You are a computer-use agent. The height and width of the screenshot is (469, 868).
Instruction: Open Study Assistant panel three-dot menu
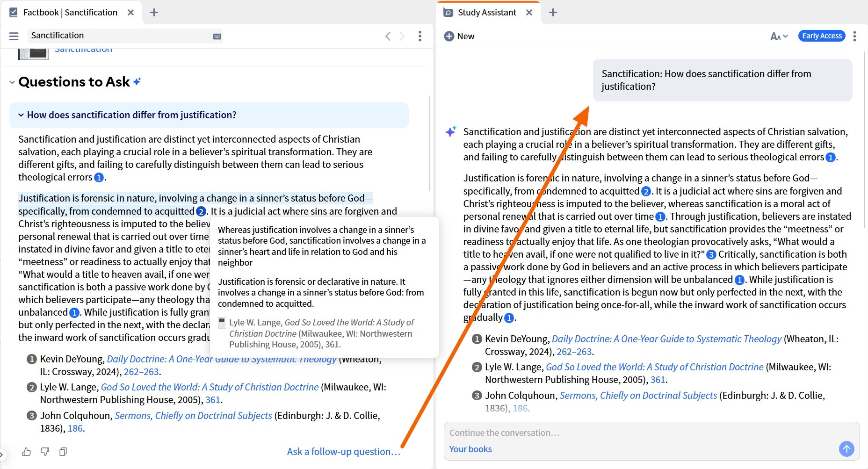[854, 36]
